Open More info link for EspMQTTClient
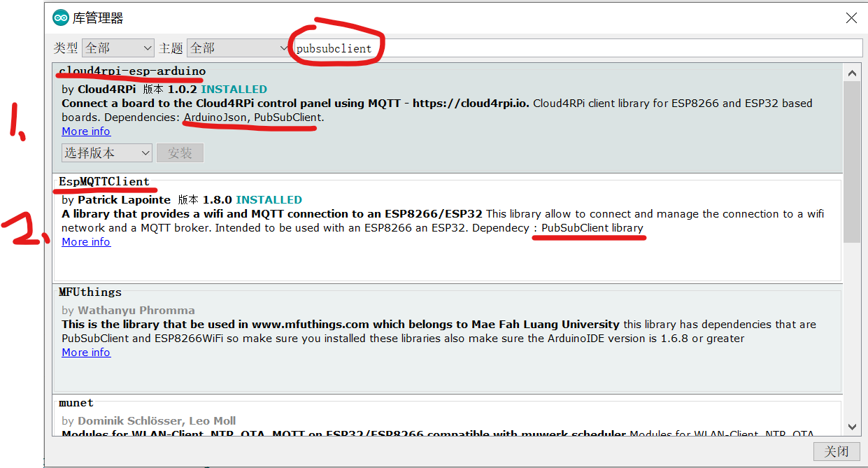Viewport: 868px width, 468px height. click(86, 242)
